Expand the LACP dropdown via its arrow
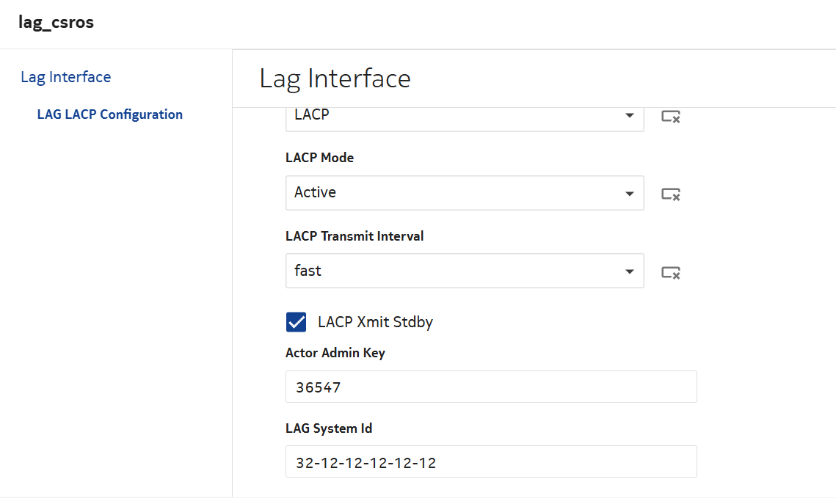Screen dimensions: 836x504 [629, 116]
